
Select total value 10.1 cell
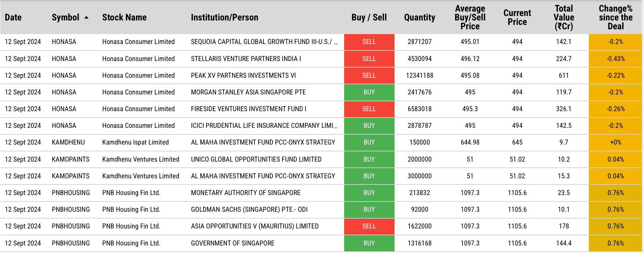(564, 209)
